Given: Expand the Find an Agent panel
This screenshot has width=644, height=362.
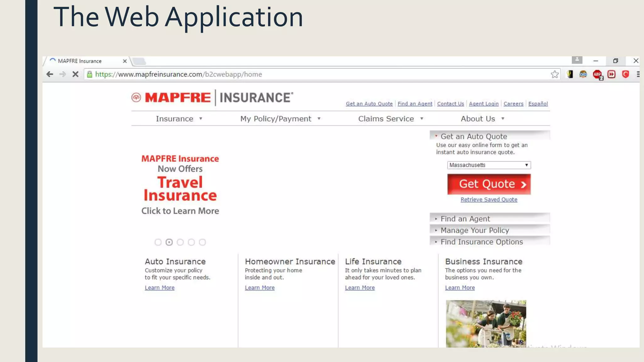Looking at the screenshot, I should click(x=490, y=218).
